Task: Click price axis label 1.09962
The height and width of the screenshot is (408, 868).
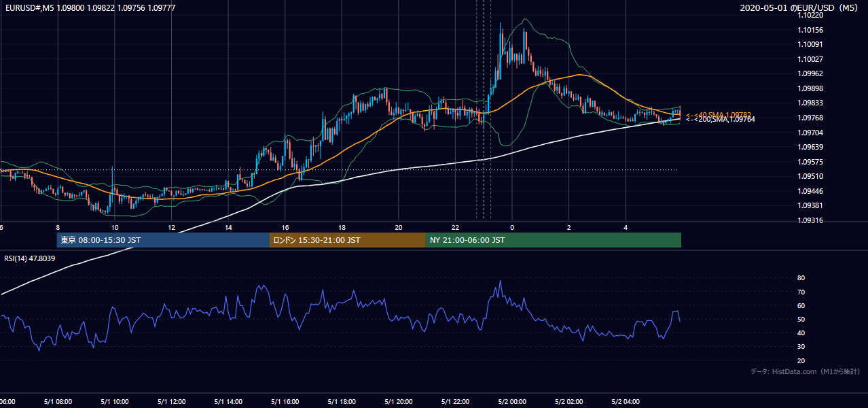Action: (812, 73)
